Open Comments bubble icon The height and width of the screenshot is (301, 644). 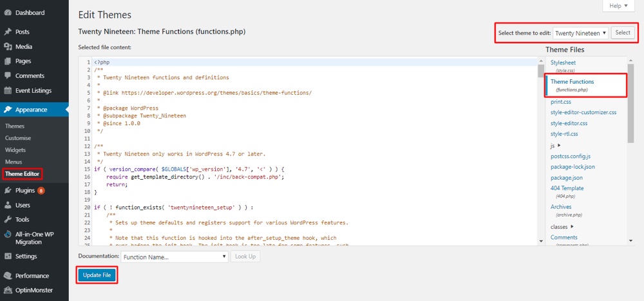8,76
